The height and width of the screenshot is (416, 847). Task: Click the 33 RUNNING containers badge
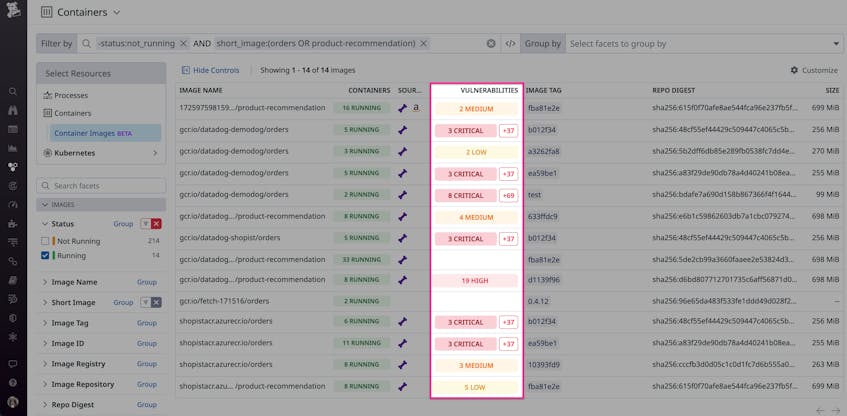pyautogui.click(x=361, y=260)
